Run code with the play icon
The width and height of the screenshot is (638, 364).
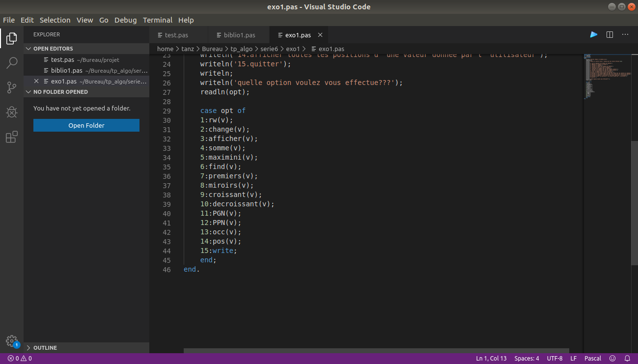594,35
